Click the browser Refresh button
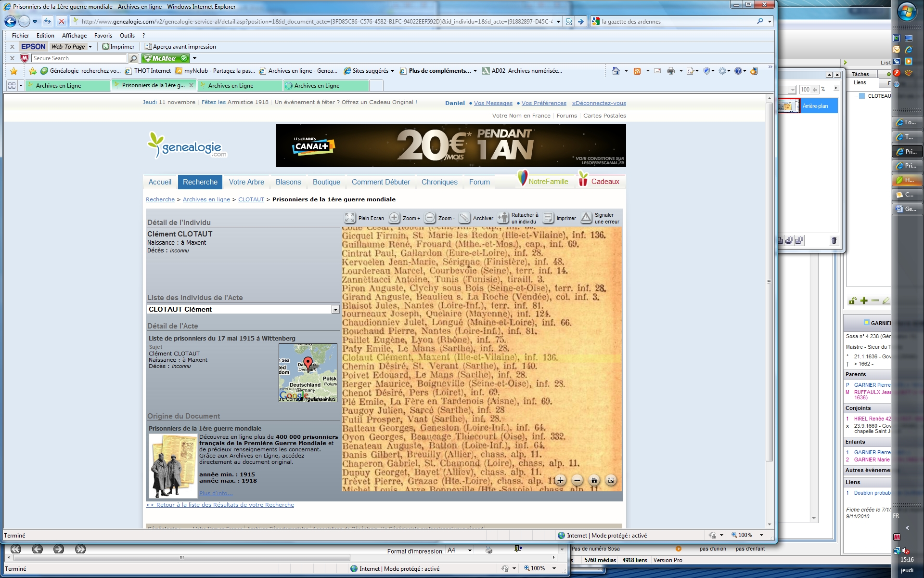This screenshot has height=578, width=924. pyautogui.click(x=47, y=21)
